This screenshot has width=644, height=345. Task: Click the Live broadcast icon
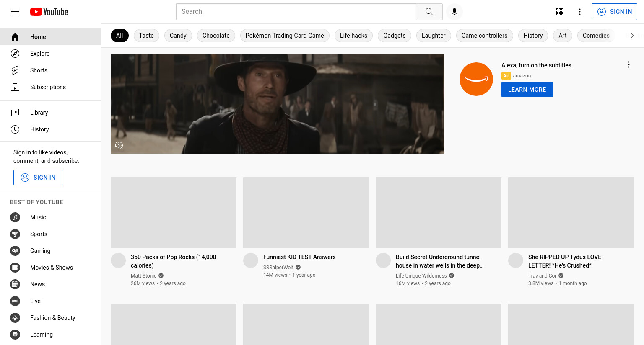[x=15, y=301]
